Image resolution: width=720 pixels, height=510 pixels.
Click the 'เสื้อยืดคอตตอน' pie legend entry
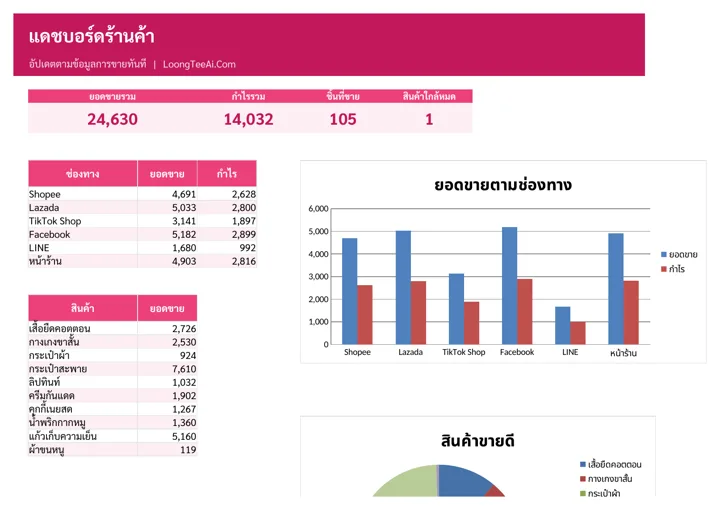tap(611, 465)
